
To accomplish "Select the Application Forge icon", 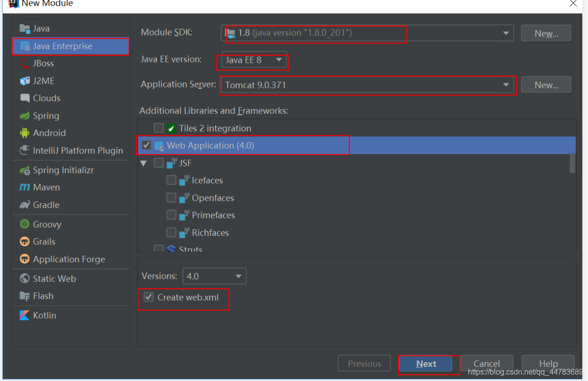I will [x=25, y=259].
